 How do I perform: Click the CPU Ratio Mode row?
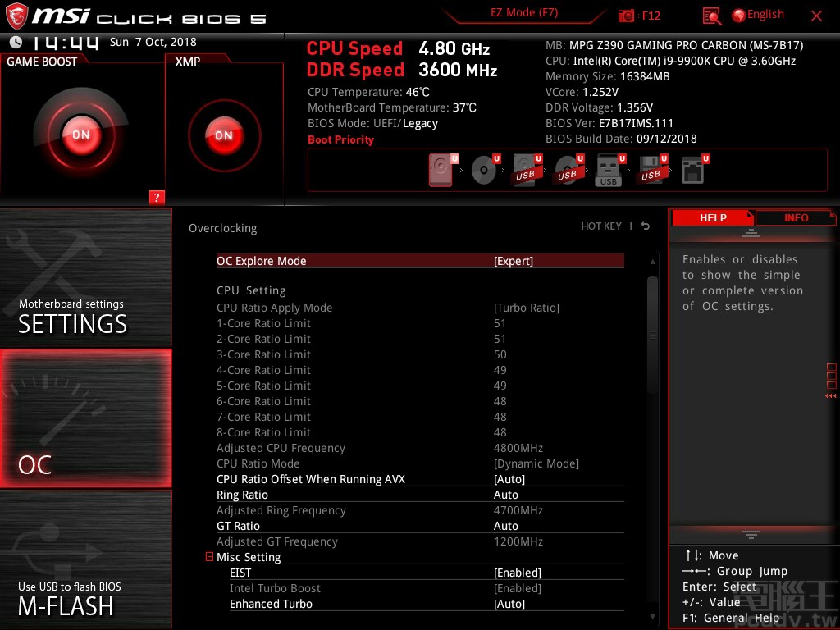420,463
